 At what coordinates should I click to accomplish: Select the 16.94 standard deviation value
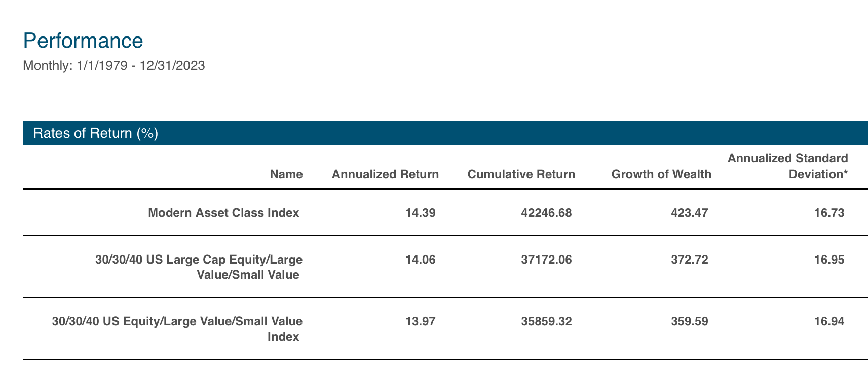pyautogui.click(x=829, y=321)
